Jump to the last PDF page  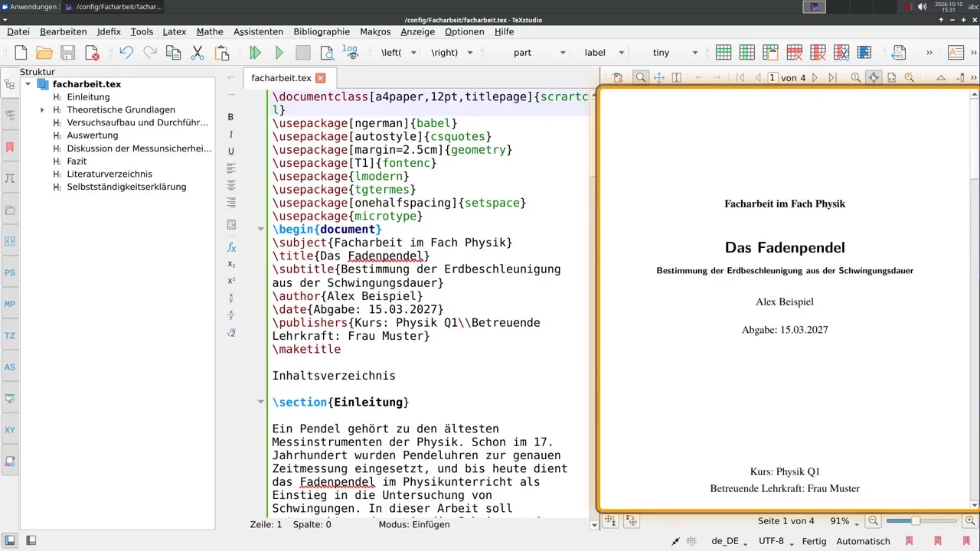[x=832, y=77]
